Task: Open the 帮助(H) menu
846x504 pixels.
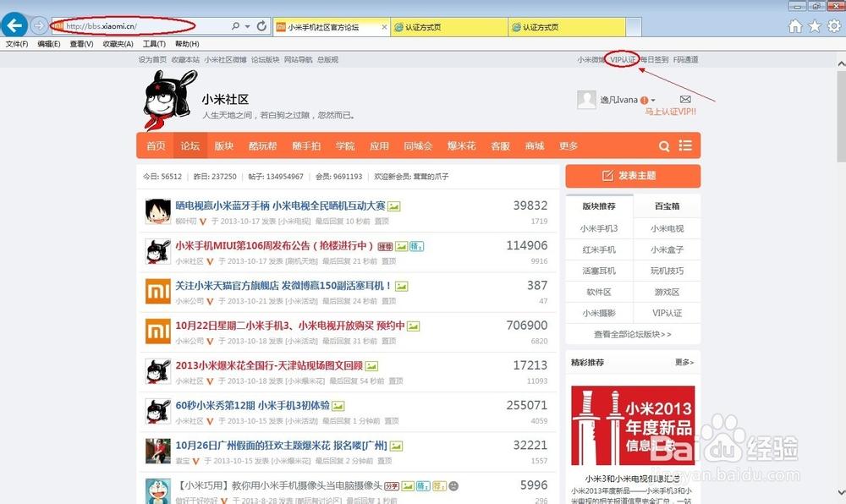Action: [x=187, y=44]
